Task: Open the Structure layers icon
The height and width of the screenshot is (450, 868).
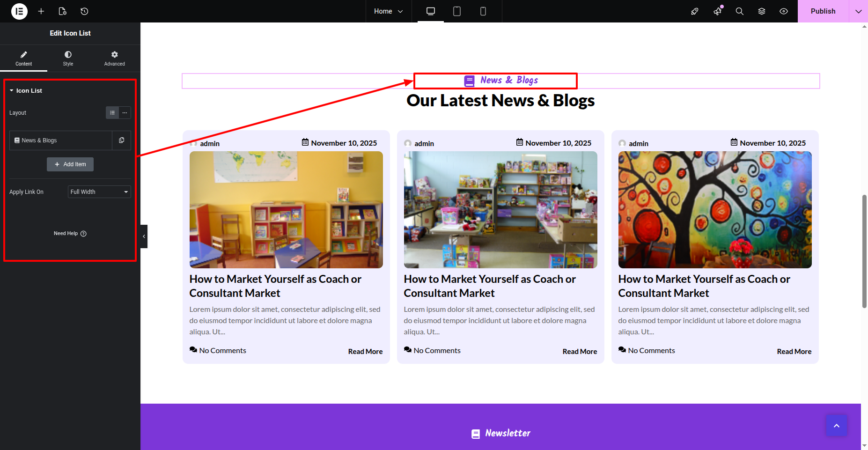Action: coord(762,11)
